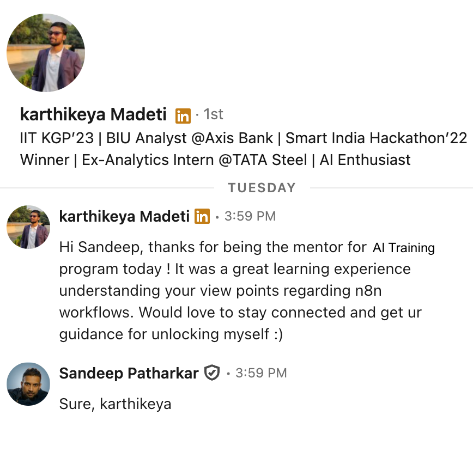Select the 'Sure, karthikeya' reply message
The height and width of the screenshot is (476, 473).
[116, 404]
